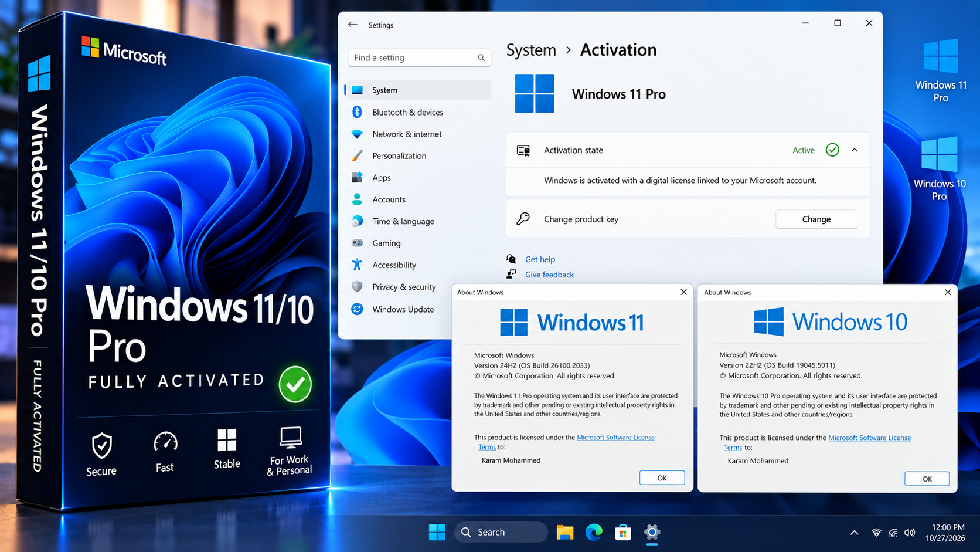Click the System sidebar icon
The height and width of the screenshot is (552, 980).
(357, 90)
